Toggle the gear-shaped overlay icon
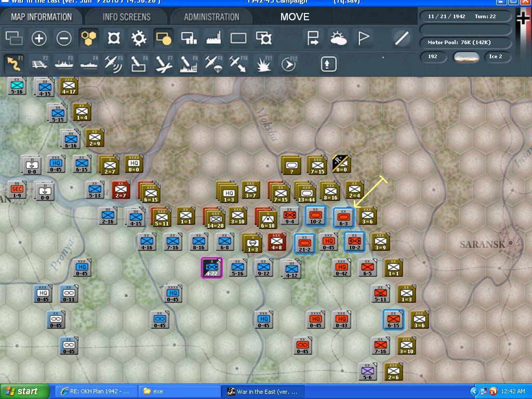The width and height of the screenshot is (532, 399). tap(138, 38)
